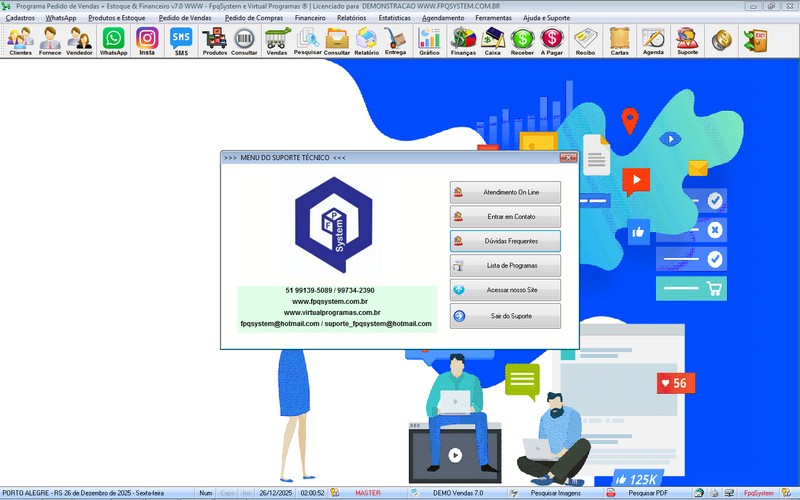The height and width of the screenshot is (500, 800).
Task: Click the Acessar nosso Site button
Action: coord(505,290)
